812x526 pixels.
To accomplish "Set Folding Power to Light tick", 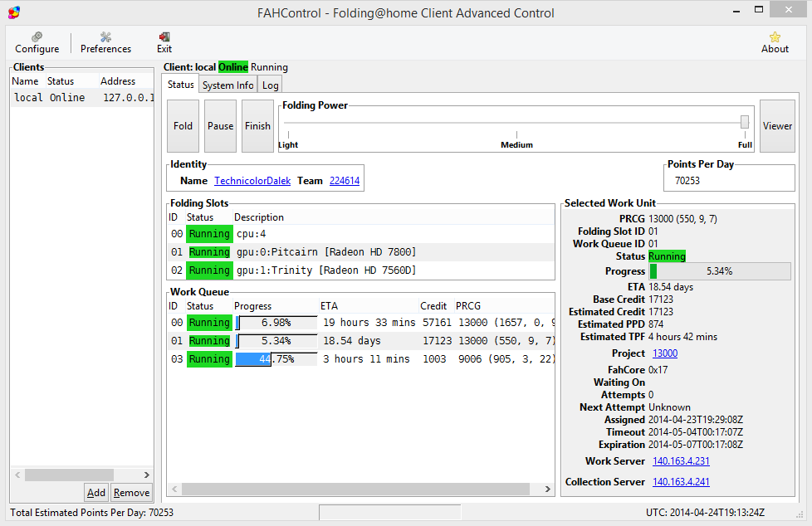I will [x=288, y=134].
